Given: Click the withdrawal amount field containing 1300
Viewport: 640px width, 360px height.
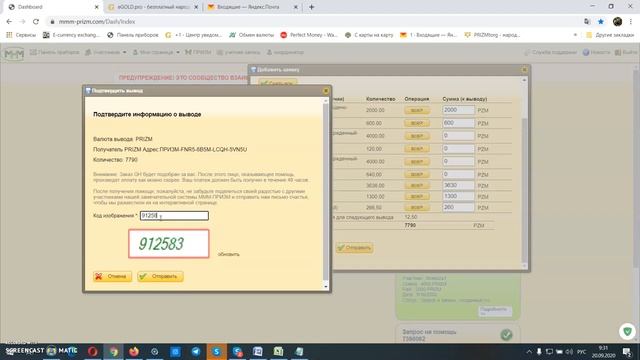Looking at the screenshot, I should tap(458, 196).
